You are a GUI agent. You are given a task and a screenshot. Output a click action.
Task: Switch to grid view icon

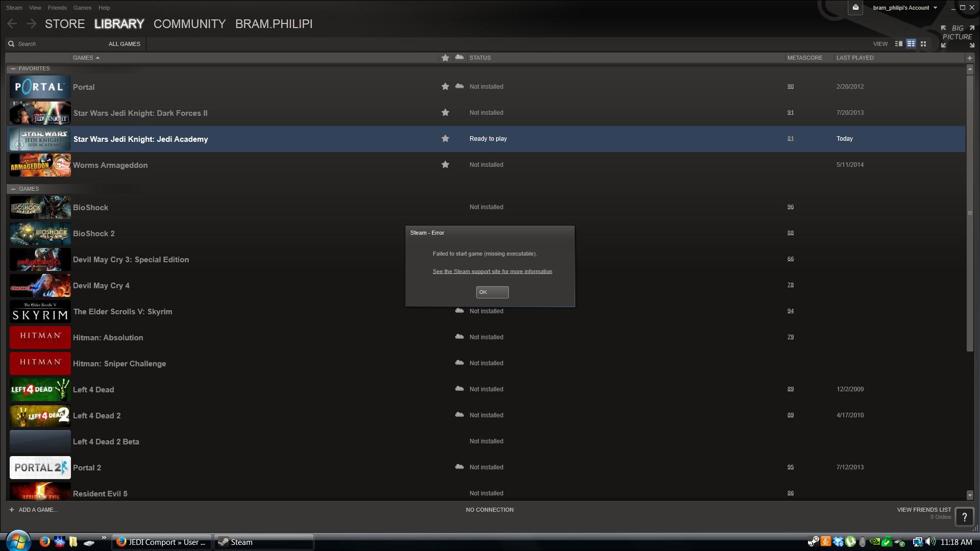point(923,44)
